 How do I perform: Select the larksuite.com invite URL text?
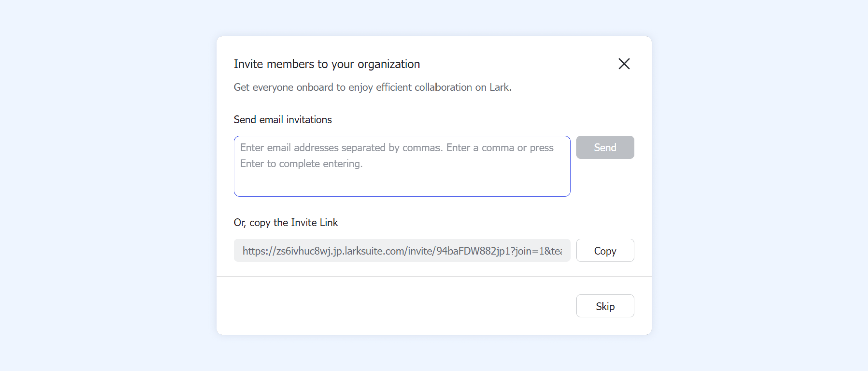click(x=402, y=251)
